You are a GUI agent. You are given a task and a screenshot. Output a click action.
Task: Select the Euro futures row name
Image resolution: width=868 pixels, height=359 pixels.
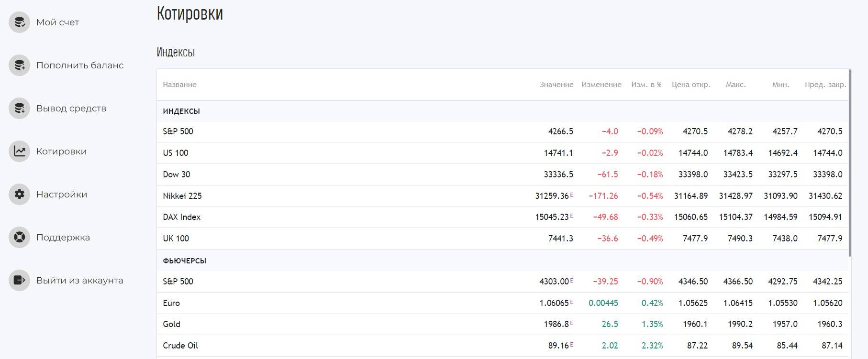(171, 303)
